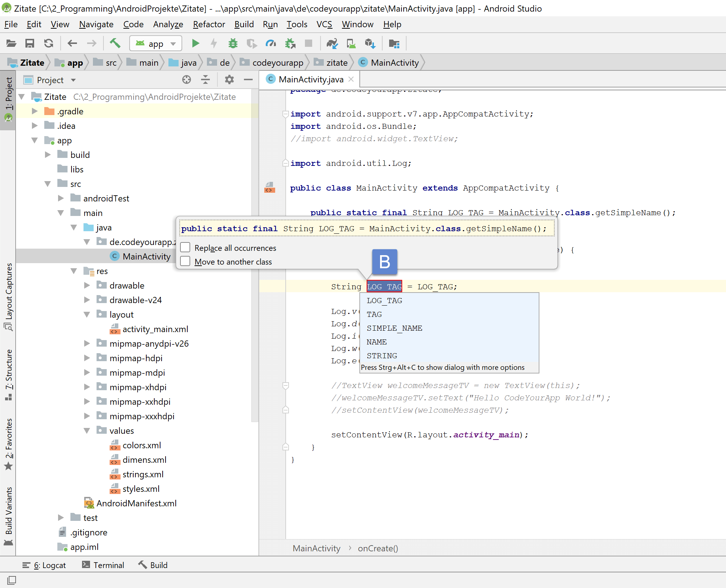This screenshot has height=588, width=726.
Task: Expand the build folder
Action: click(x=48, y=155)
